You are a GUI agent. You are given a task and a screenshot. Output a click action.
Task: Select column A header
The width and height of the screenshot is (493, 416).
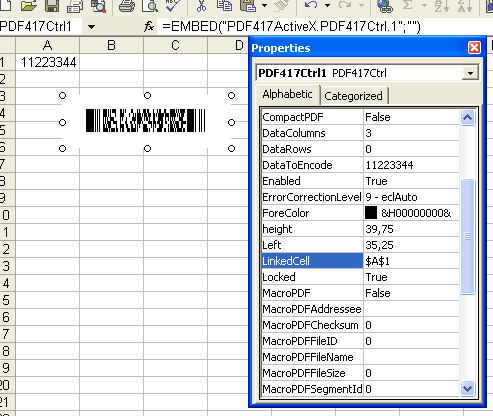[47, 45]
